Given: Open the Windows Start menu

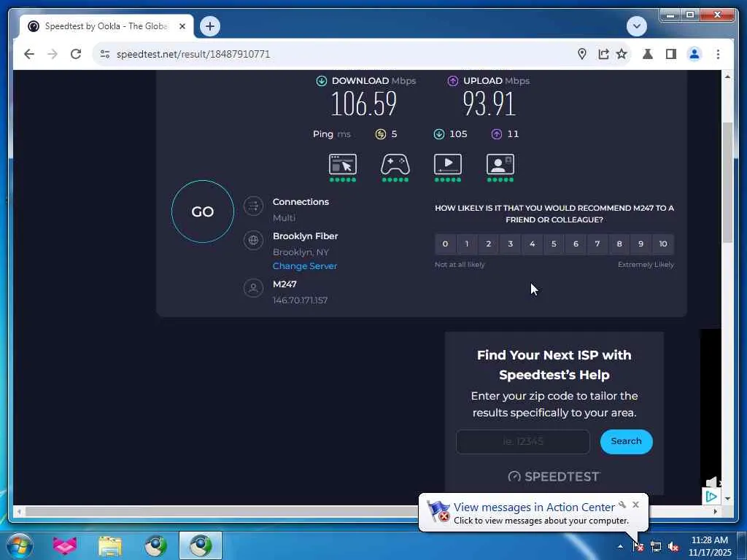Looking at the screenshot, I should 20,545.
